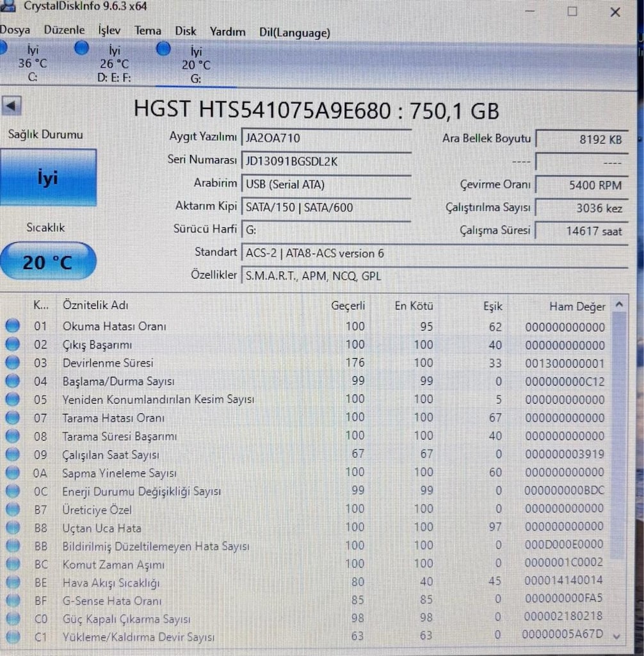
Task: Click the 20 °C temperature button
Action: [48, 261]
